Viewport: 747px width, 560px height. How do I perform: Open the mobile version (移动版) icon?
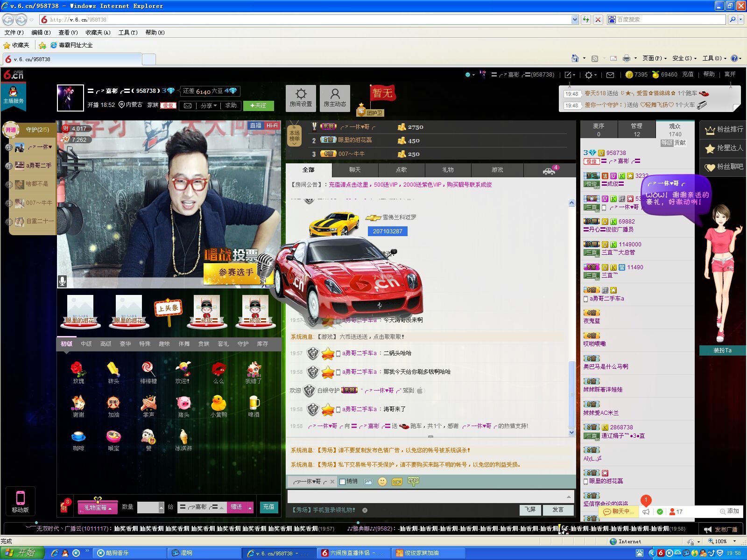20,502
